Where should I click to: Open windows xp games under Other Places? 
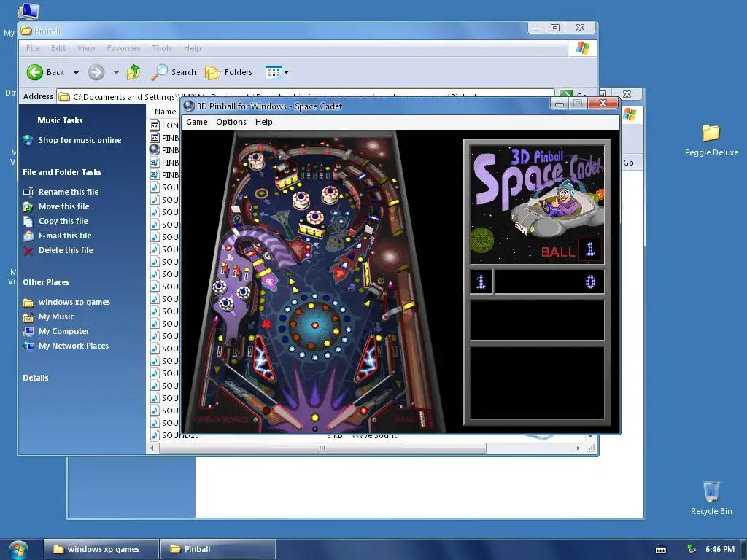click(74, 302)
